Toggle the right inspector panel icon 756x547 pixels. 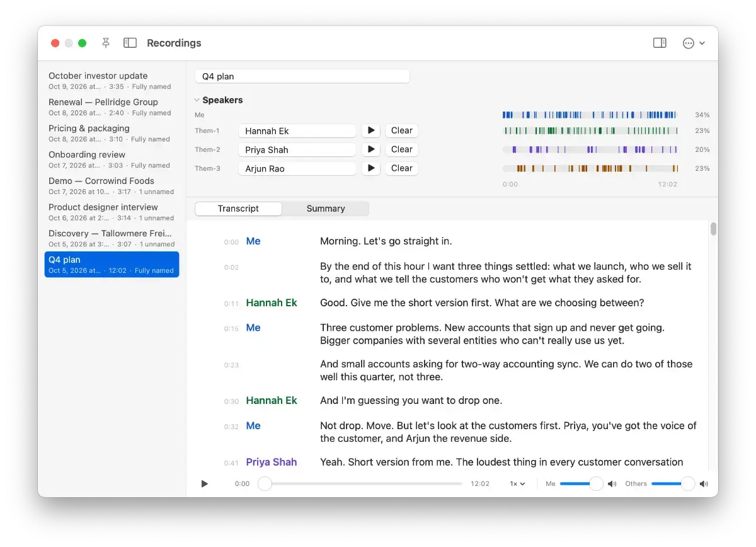tap(660, 43)
